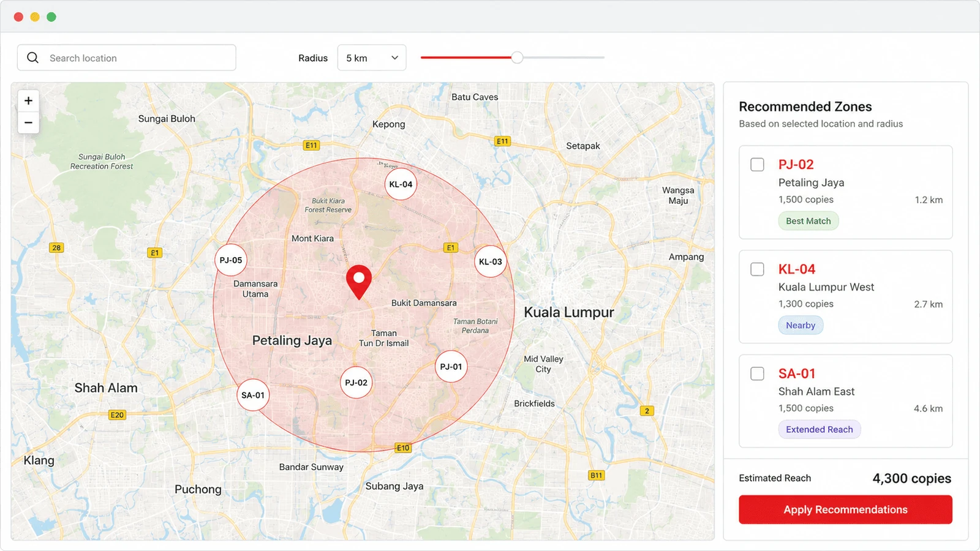
Task: Click the 4.6 km distance text
Action: pyautogui.click(x=929, y=408)
